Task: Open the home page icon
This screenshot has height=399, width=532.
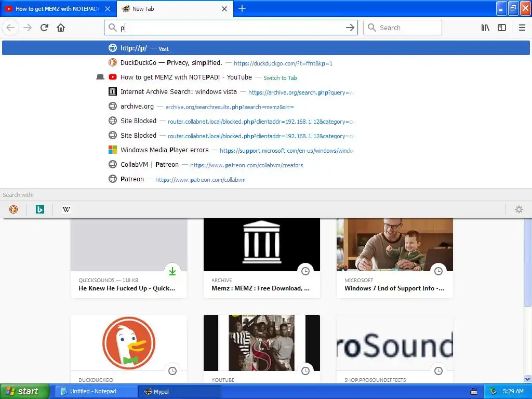Action: pyautogui.click(x=61, y=28)
